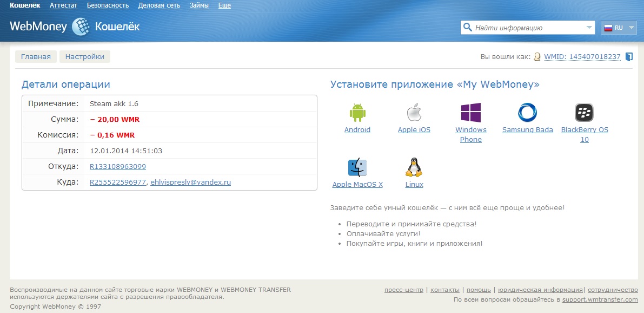The height and width of the screenshot is (313, 644).
Task: Open the сотрудничество footer link
Action: click(x=613, y=290)
